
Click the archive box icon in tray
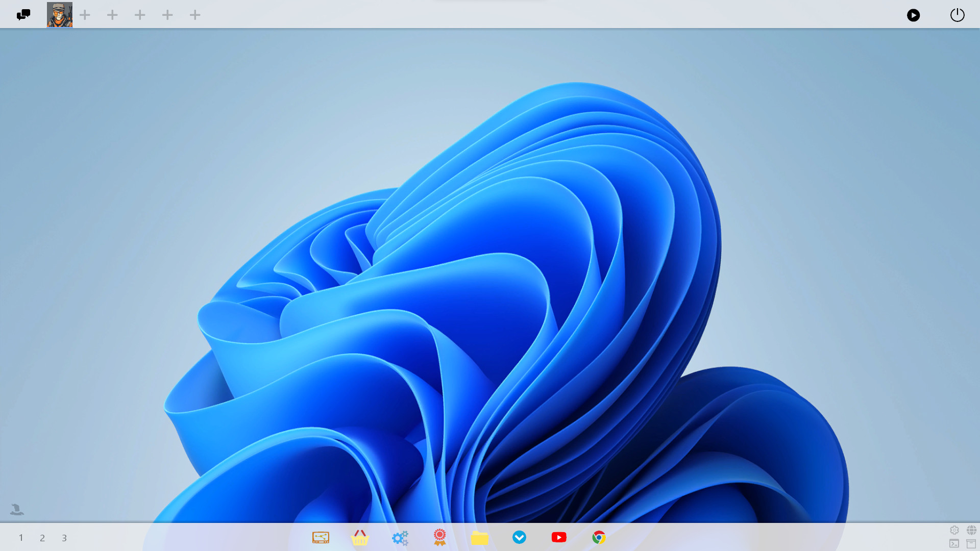971,544
